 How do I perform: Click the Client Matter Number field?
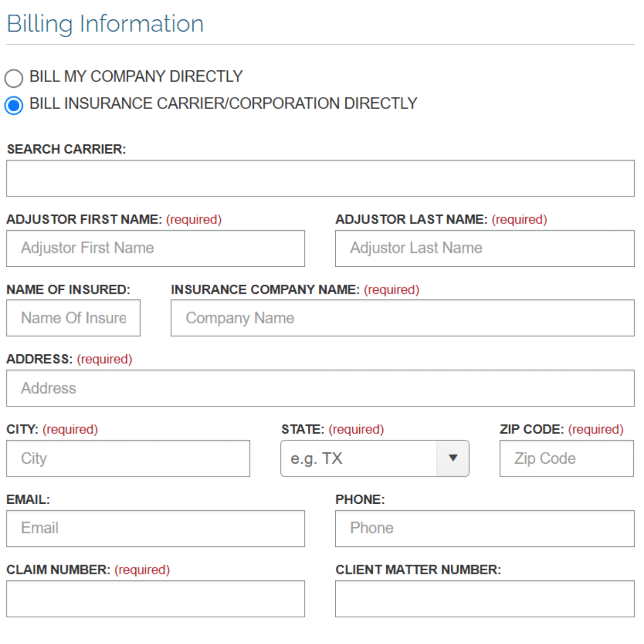pos(485,599)
